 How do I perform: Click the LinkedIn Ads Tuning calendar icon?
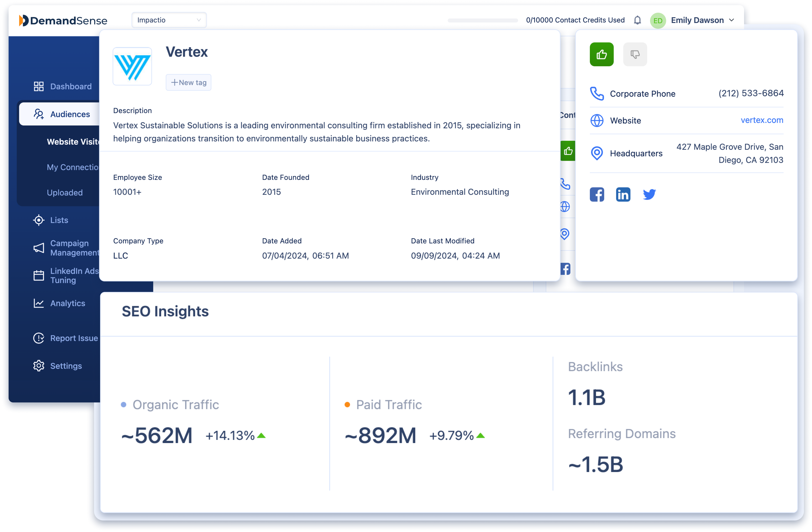(39, 275)
